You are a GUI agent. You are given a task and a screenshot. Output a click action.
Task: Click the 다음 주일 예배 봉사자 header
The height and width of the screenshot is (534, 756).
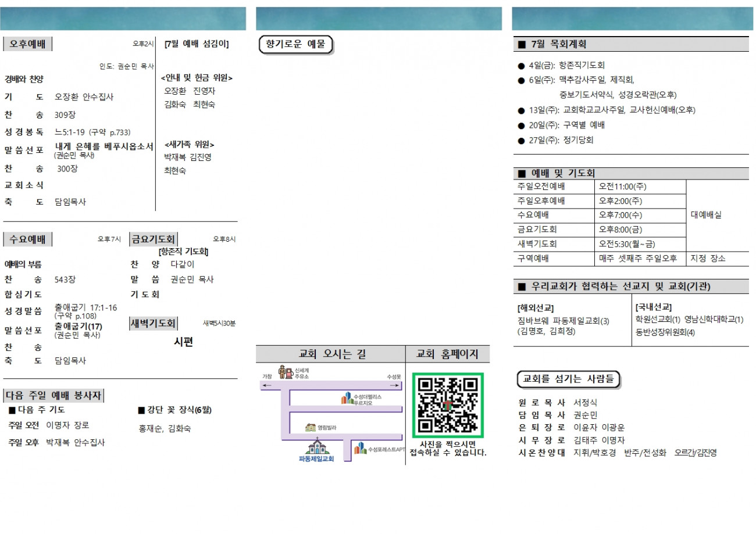pos(54,396)
